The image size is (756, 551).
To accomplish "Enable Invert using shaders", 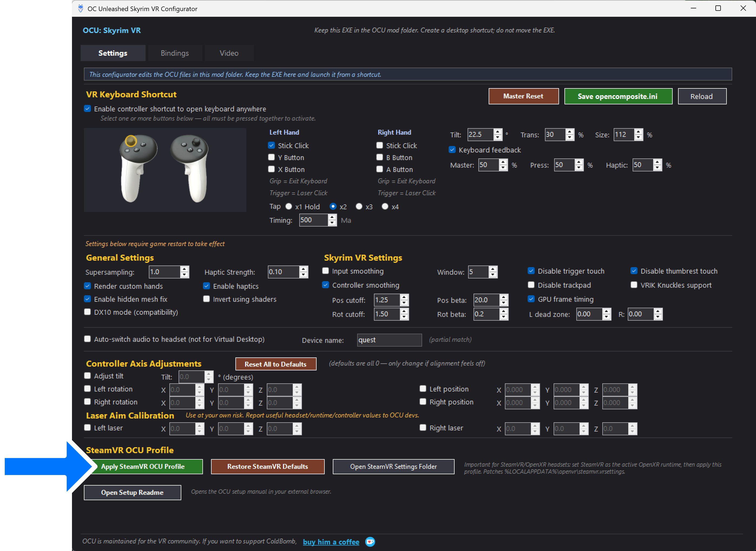I will coord(207,299).
